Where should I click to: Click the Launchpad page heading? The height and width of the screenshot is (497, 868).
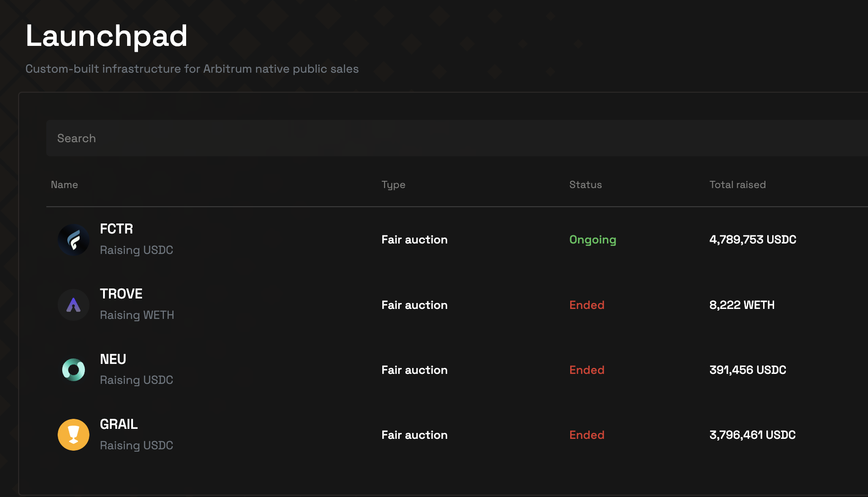point(107,36)
